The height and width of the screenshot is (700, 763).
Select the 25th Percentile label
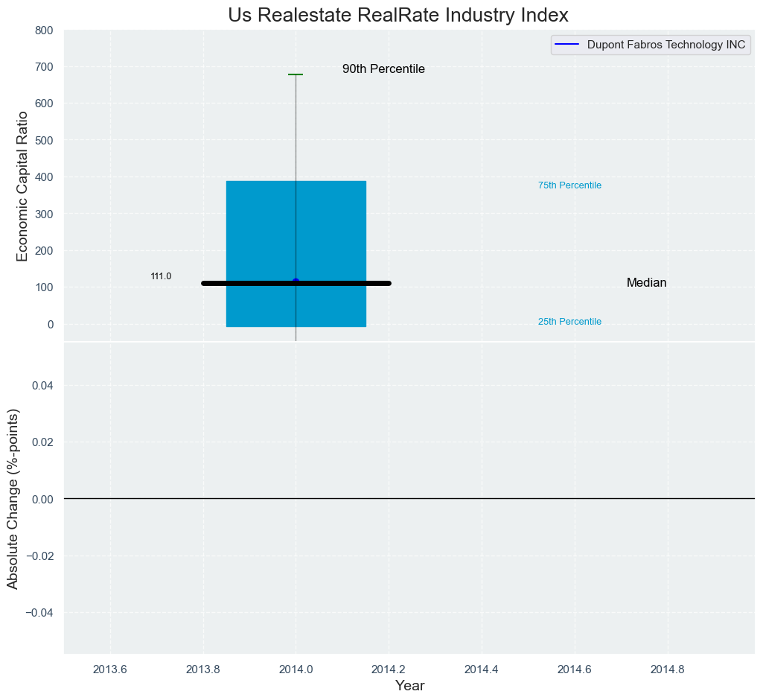tap(569, 322)
